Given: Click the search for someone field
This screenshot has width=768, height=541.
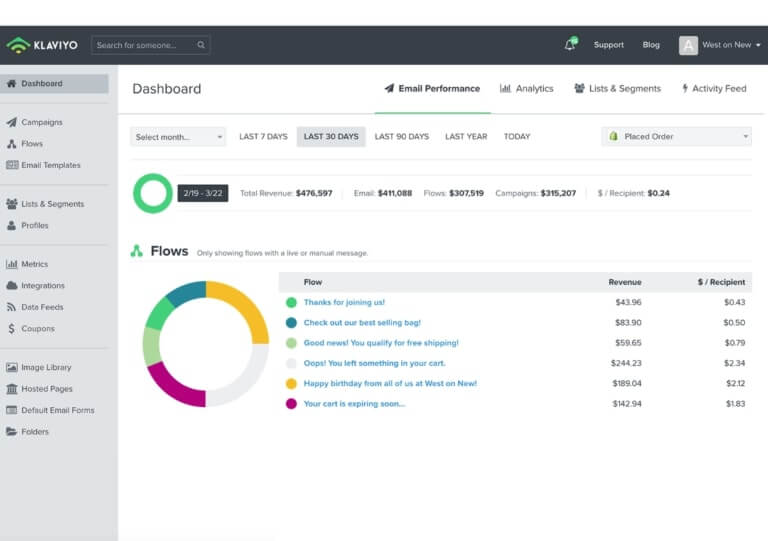Looking at the screenshot, I should coord(150,45).
